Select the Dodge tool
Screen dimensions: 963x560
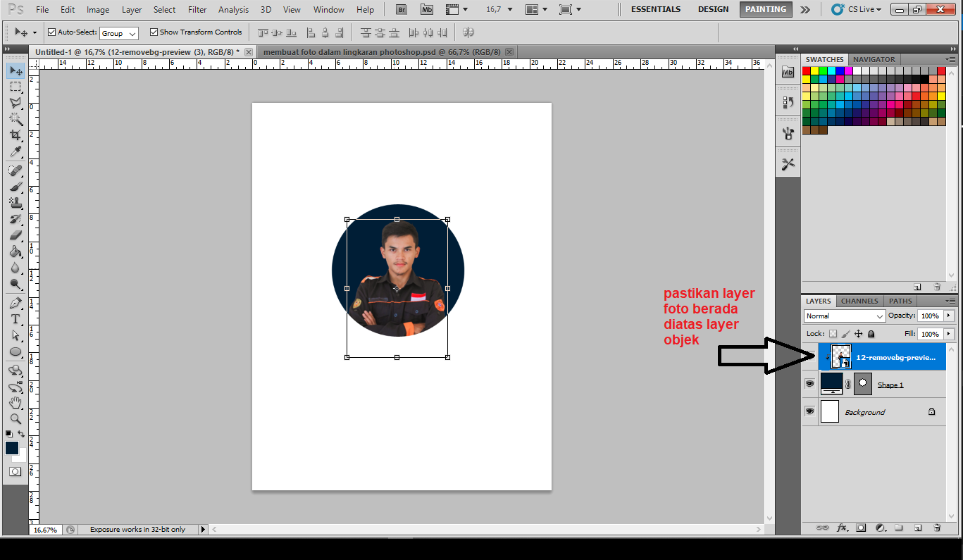15,284
